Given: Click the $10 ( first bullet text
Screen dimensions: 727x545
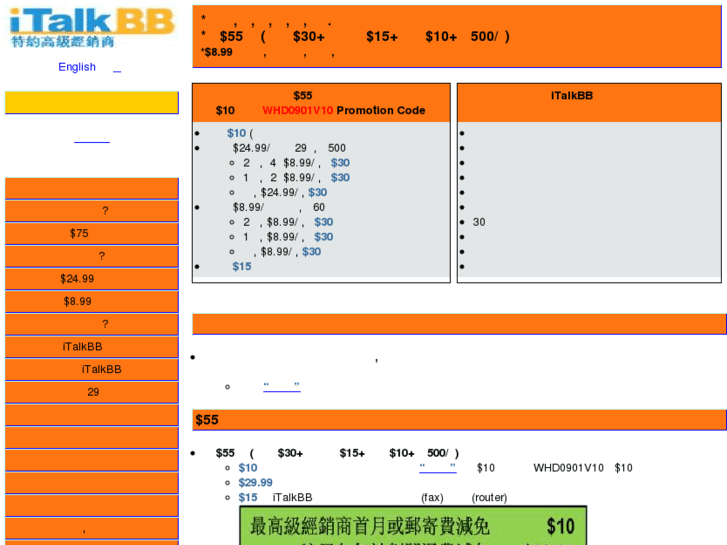Looking at the screenshot, I should click(x=240, y=133).
